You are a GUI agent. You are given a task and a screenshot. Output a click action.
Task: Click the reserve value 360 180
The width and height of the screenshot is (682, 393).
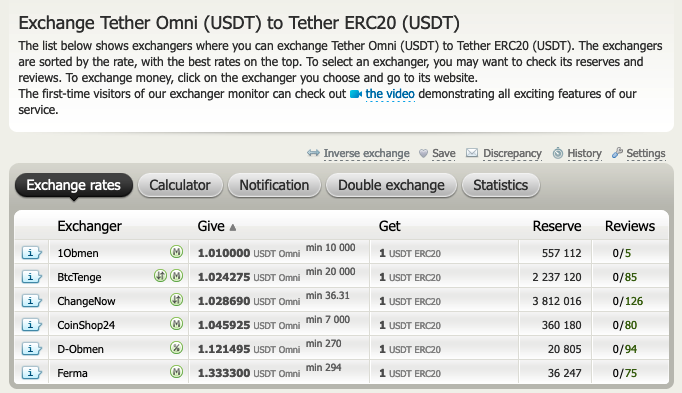(x=562, y=325)
